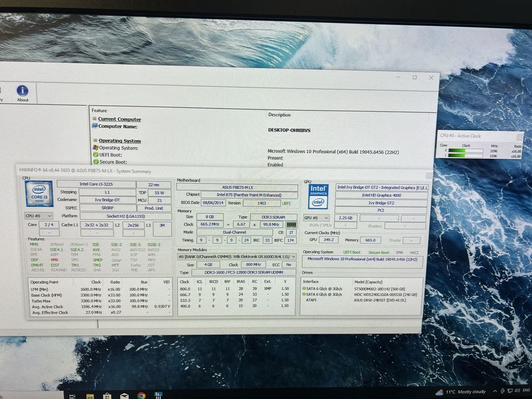The height and width of the screenshot is (399, 532).
Task: Click the Intel Graphics GPU logo
Action: (318, 197)
